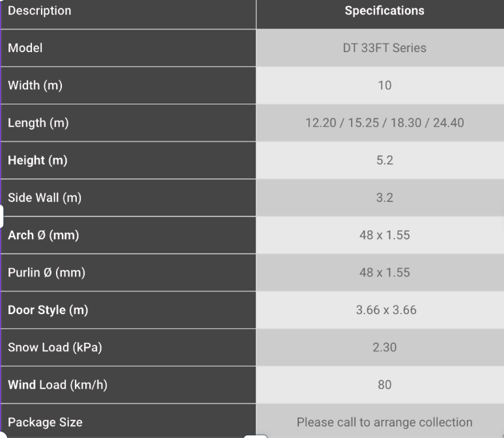Select the Arch Ø (mm) label
Image resolution: width=504 pixels, height=438 pixels.
coord(43,235)
